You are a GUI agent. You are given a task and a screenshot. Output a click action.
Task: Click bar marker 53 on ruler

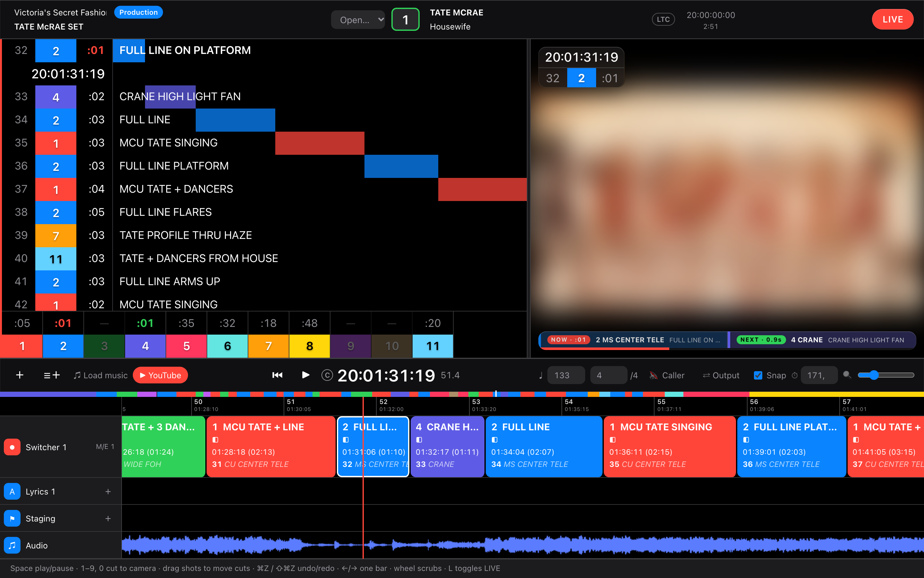pyautogui.click(x=476, y=402)
